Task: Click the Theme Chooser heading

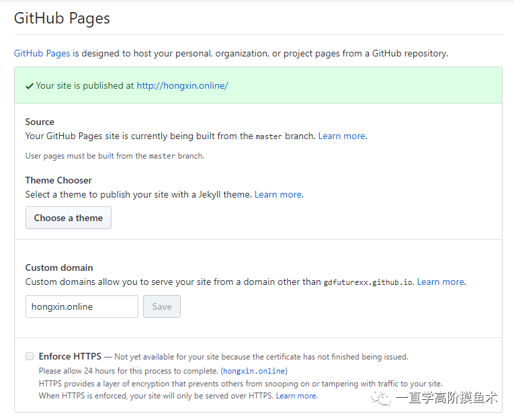Action: pyautogui.click(x=58, y=180)
